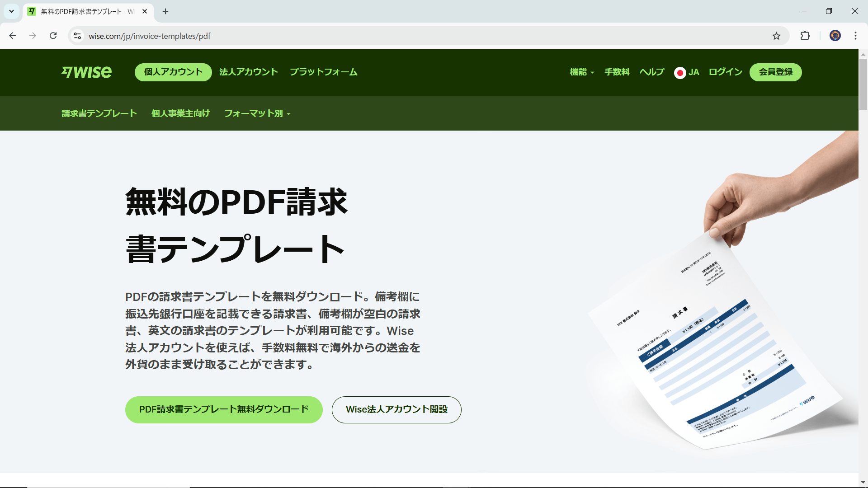Click the Wise logo in header
The image size is (868, 488).
86,72
